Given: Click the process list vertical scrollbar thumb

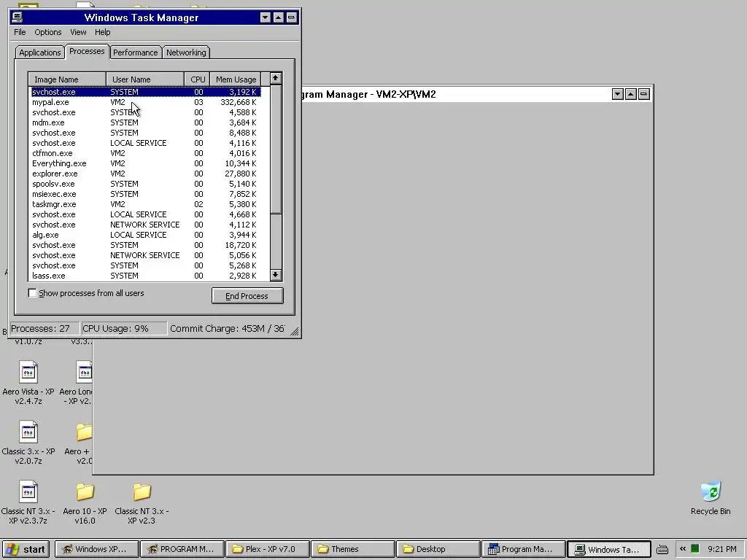Looking at the screenshot, I should click(275, 149).
